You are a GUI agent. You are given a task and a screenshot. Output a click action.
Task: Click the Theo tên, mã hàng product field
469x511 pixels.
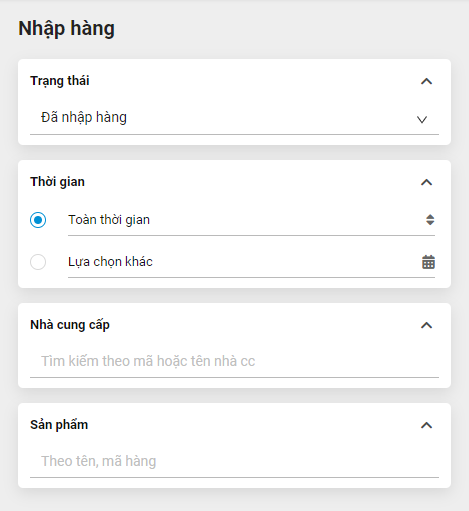click(234, 461)
